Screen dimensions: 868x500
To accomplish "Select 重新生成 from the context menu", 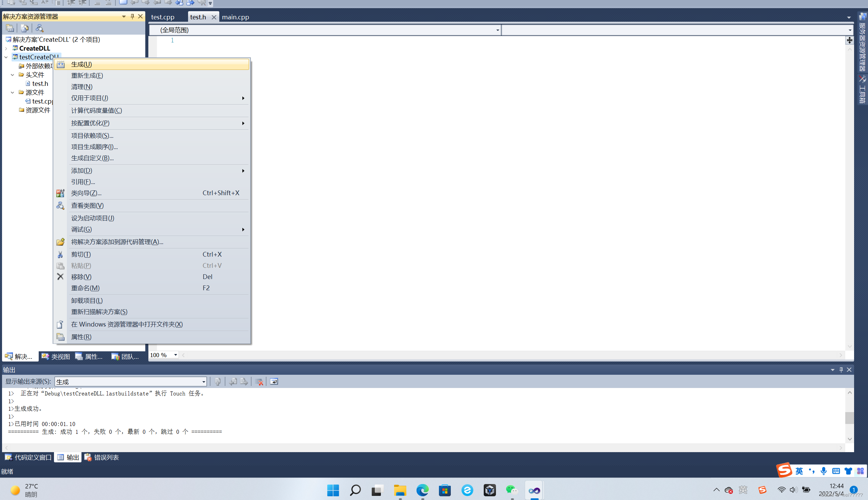I will pyautogui.click(x=87, y=75).
